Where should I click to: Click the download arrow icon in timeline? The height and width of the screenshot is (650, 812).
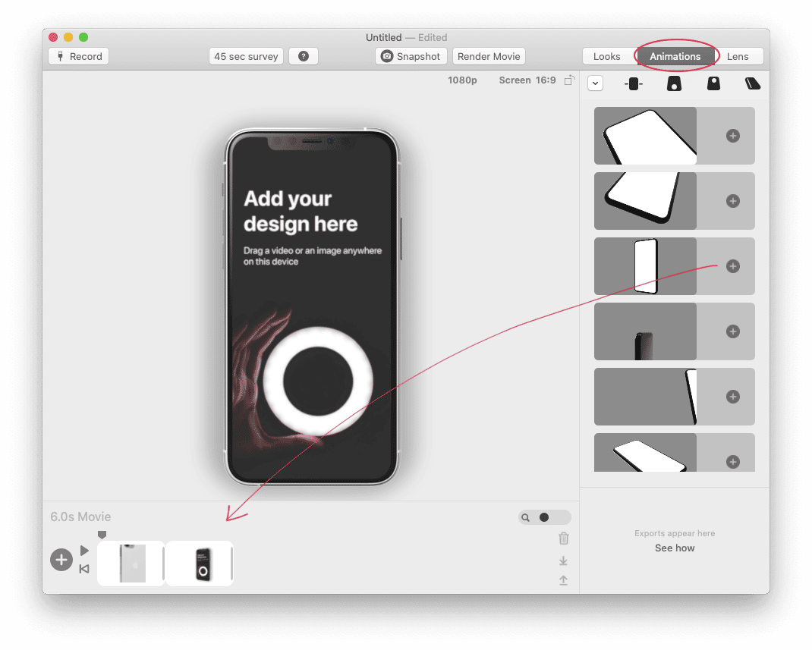pos(563,561)
